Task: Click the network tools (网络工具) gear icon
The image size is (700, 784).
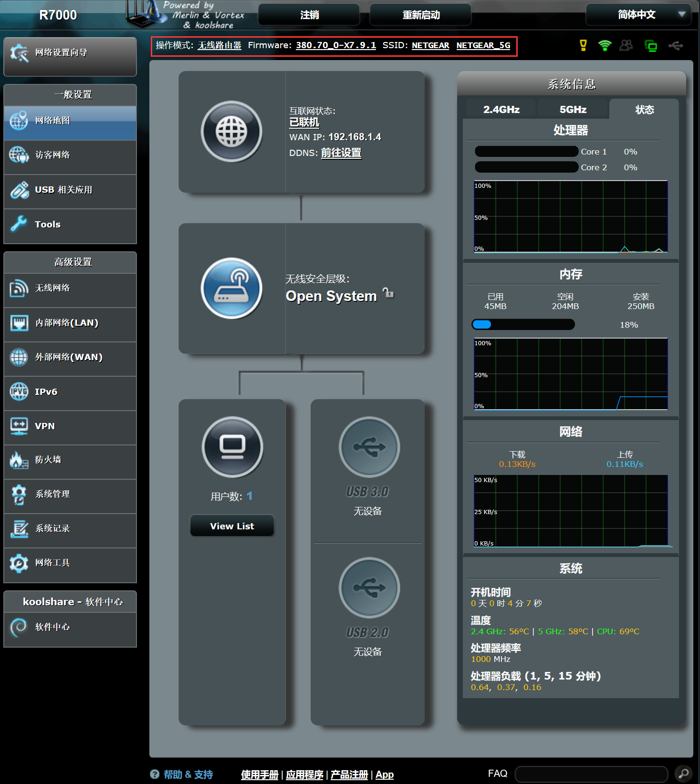Action: [19, 563]
